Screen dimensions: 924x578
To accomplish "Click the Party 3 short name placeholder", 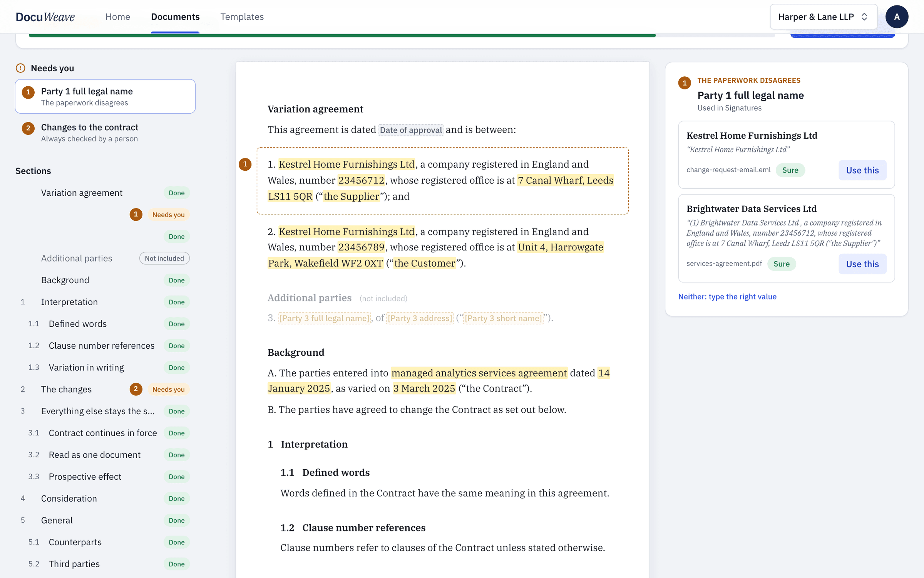I will 503,318.
